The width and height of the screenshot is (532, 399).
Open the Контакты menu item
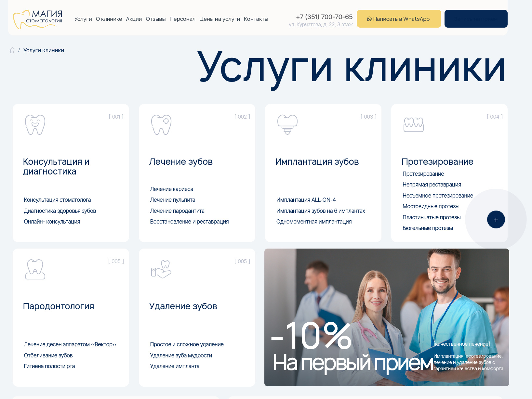(256, 19)
